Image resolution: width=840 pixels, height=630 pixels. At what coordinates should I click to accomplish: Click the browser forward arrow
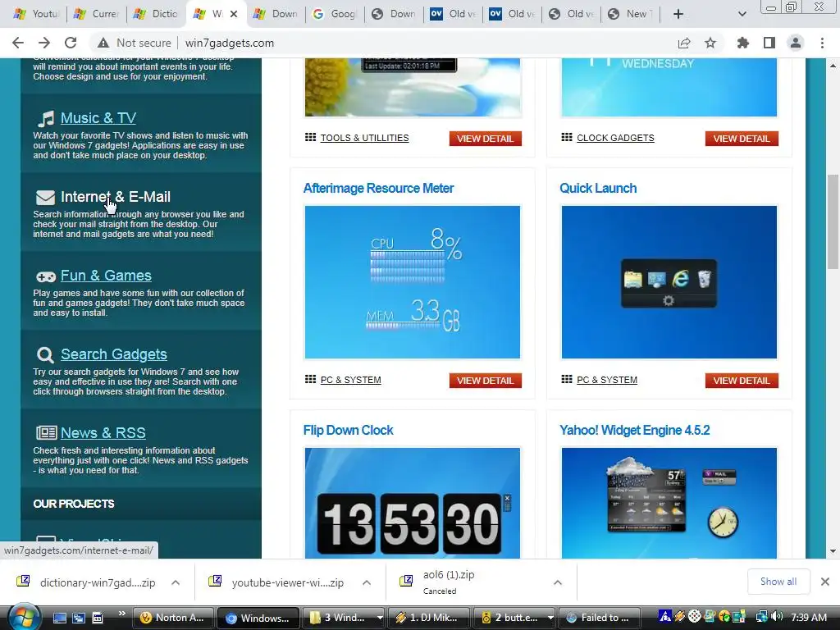click(x=44, y=43)
